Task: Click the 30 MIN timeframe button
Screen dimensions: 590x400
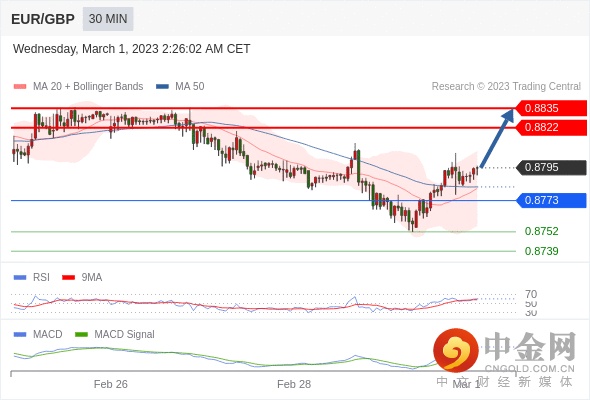Action: (x=108, y=18)
